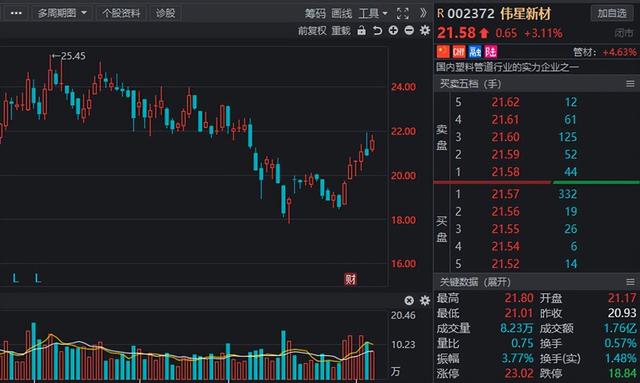The height and width of the screenshot is (383, 640).
Task: Select sell level 4 price 21.61
Action: (505, 120)
